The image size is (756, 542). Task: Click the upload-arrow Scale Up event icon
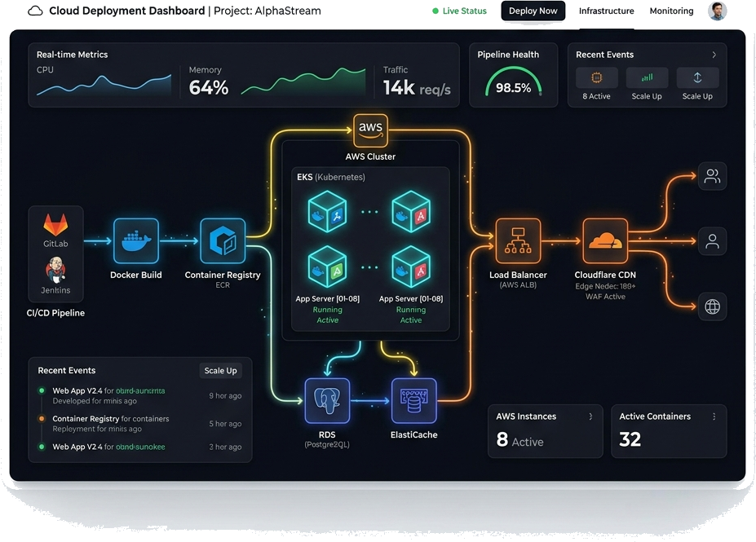(697, 77)
